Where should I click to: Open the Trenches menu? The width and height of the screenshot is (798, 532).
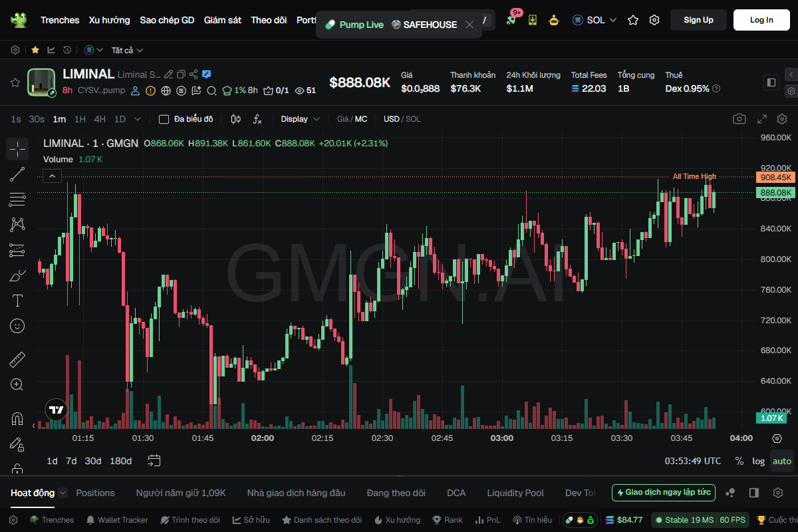tap(60, 20)
